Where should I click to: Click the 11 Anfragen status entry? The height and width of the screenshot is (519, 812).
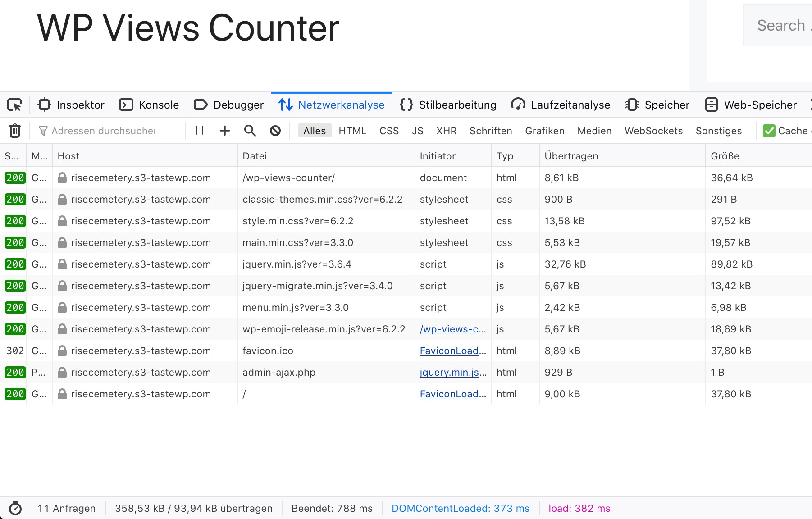tap(67, 508)
